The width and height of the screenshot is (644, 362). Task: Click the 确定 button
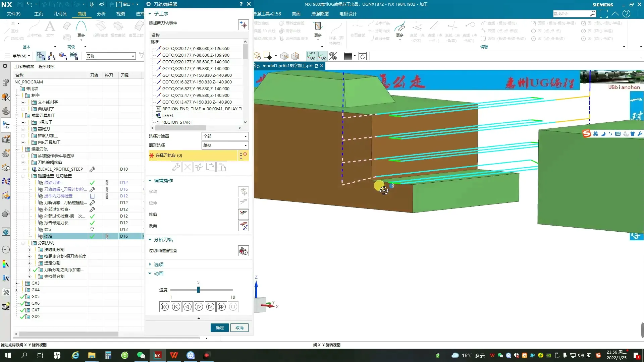click(219, 327)
